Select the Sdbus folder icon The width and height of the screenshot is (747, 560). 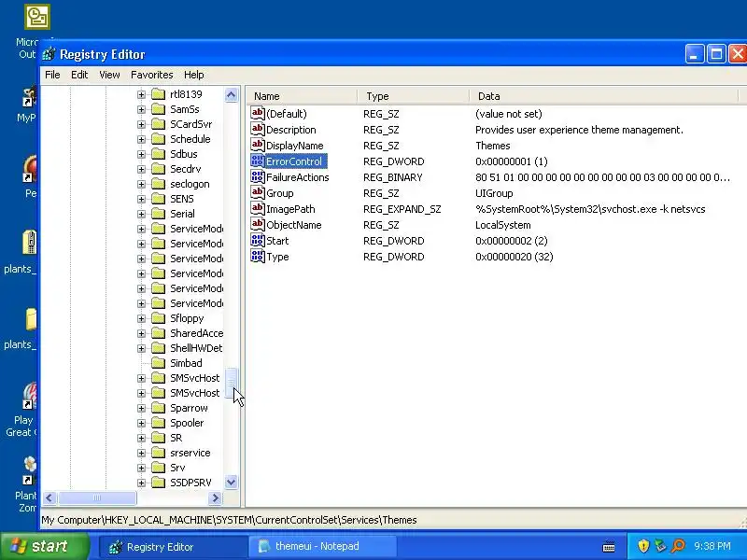[x=158, y=154]
